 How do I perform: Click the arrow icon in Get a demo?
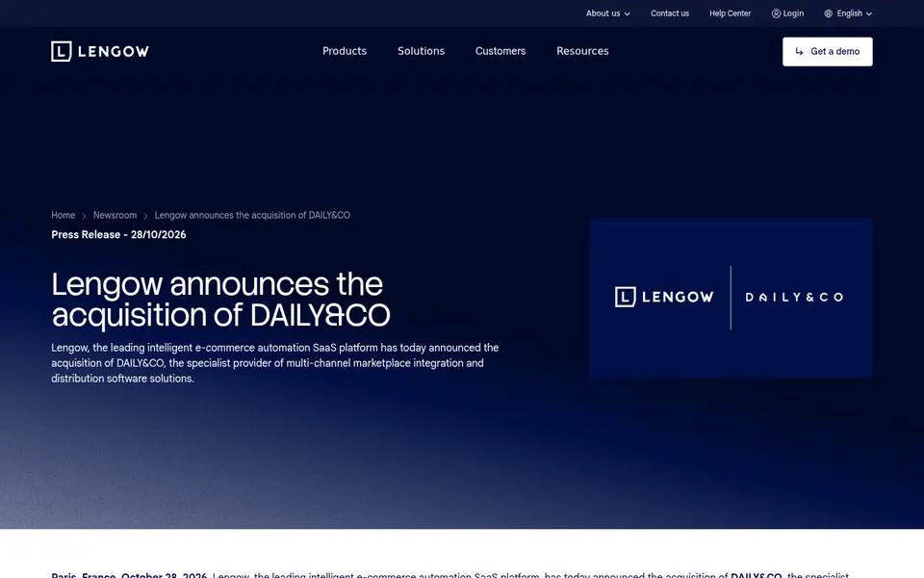[799, 51]
